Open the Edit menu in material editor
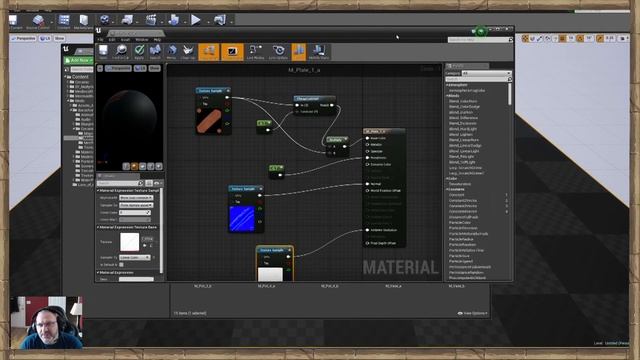 pos(112,40)
